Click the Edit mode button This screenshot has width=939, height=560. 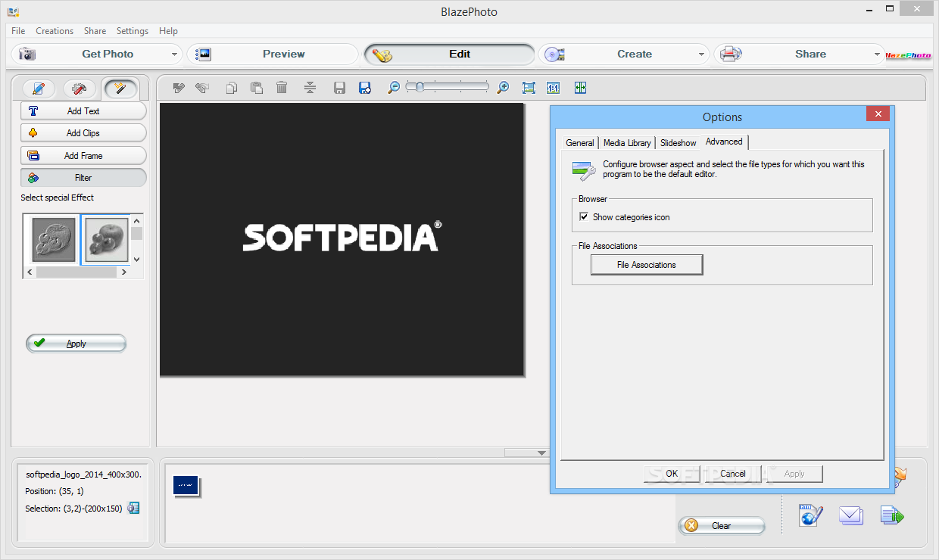pos(450,54)
